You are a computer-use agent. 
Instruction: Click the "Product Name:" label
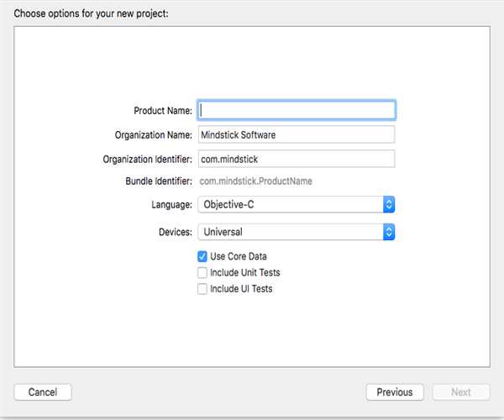tap(163, 111)
